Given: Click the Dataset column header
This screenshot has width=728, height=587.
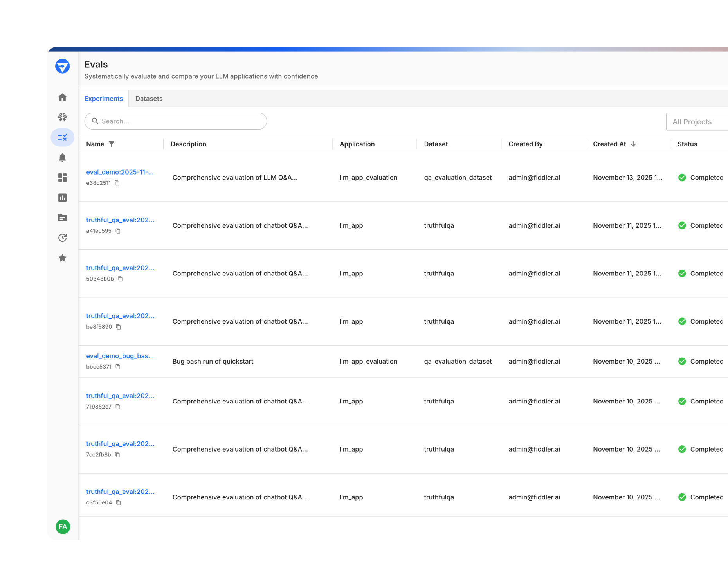Looking at the screenshot, I should tap(436, 144).
